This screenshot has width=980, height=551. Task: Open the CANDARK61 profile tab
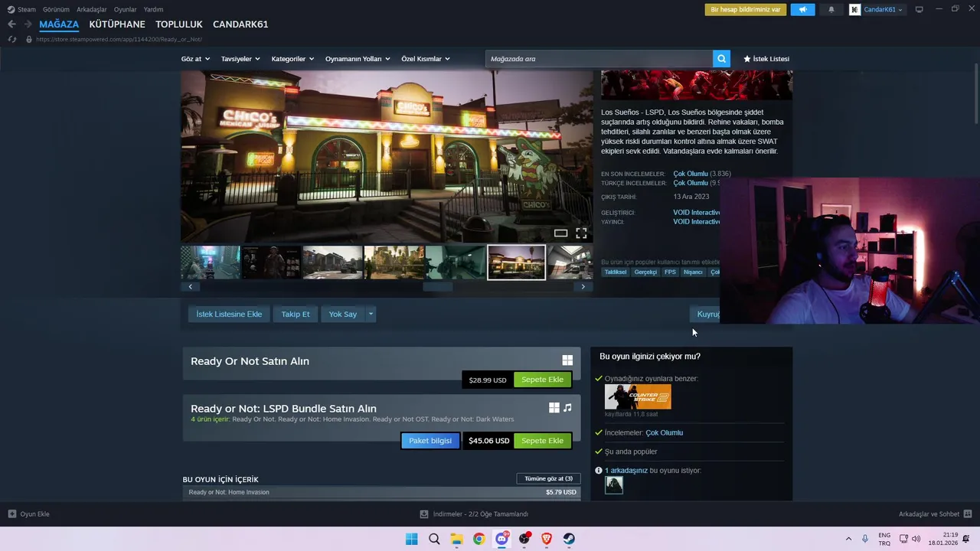coord(240,24)
